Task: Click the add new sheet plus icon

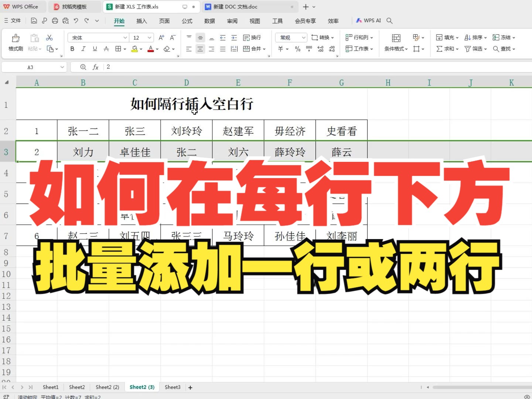Action: (x=190, y=388)
